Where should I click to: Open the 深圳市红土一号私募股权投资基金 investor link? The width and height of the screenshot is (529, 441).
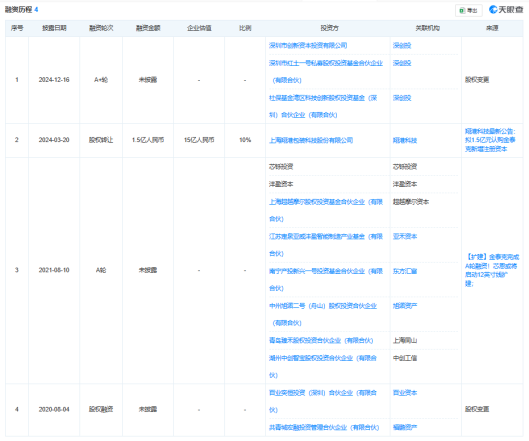[326, 72]
